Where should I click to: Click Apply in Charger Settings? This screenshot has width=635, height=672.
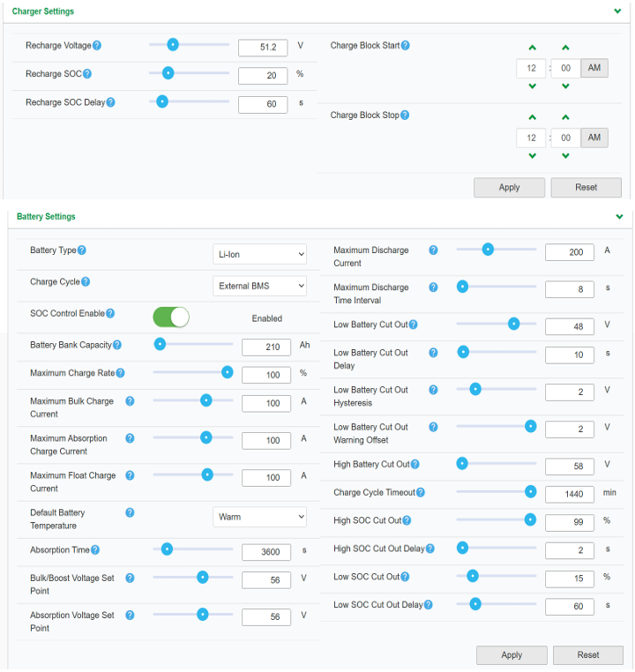click(509, 188)
